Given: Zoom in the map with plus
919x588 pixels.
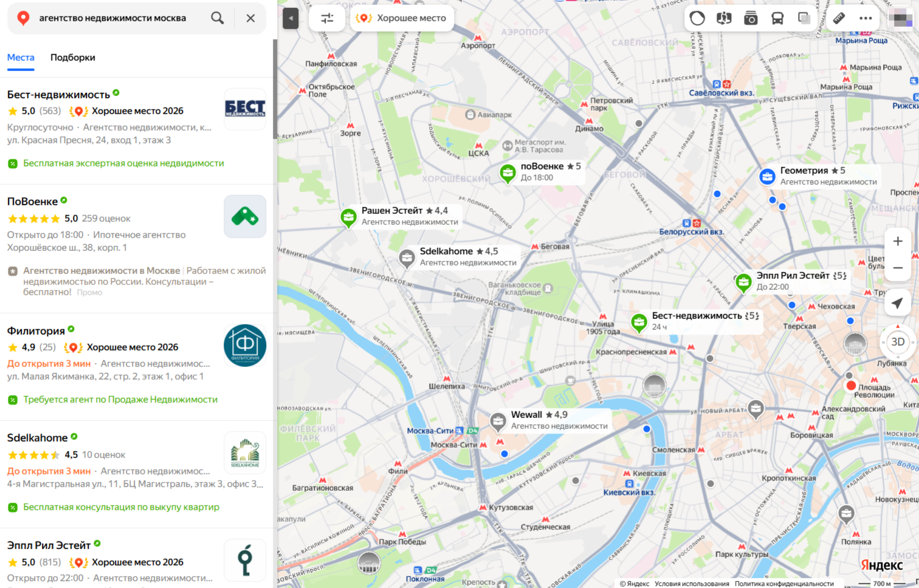Looking at the screenshot, I should (898, 241).
